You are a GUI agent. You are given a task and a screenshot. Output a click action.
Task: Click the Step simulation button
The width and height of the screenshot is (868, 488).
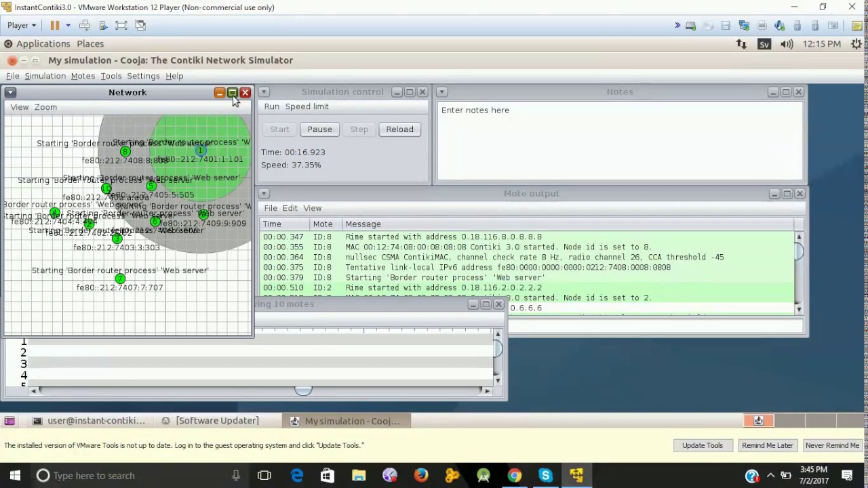coord(359,129)
